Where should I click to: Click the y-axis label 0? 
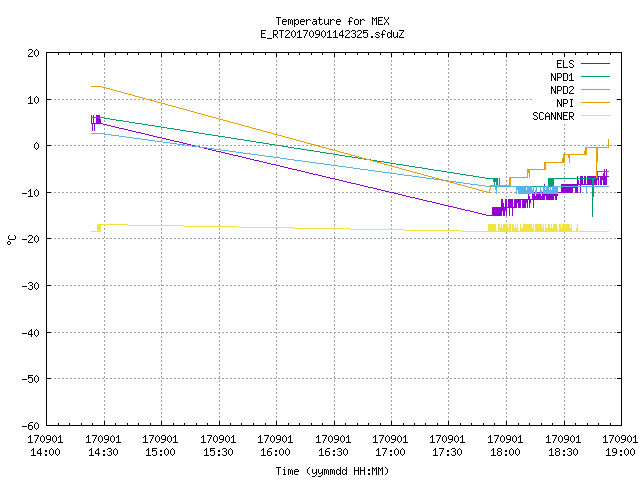click(x=37, y=146)
